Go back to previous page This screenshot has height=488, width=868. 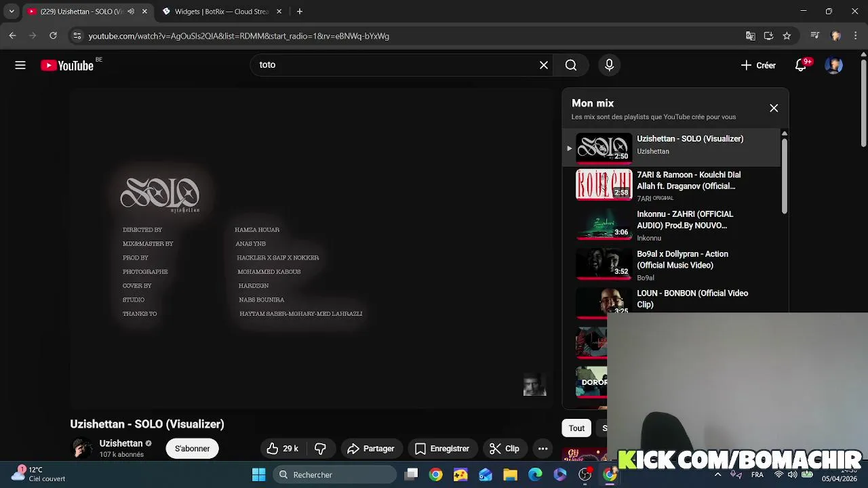tap(12, 36)
